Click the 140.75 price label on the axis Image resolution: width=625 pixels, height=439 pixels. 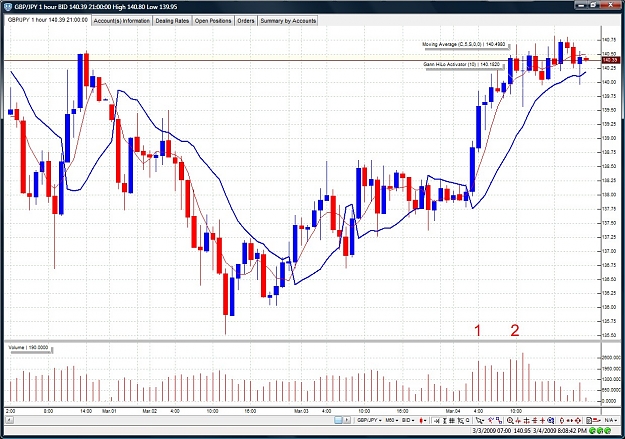point(608,40)
